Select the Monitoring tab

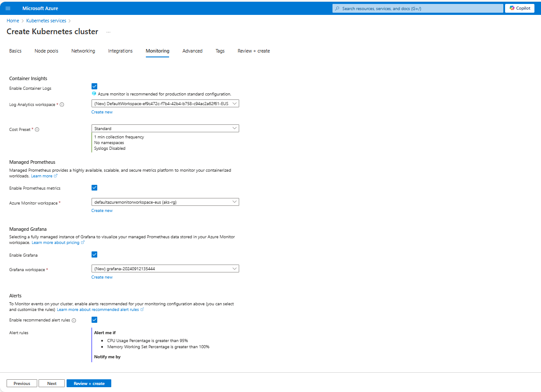pyautogui.click(x=157, y=51)
